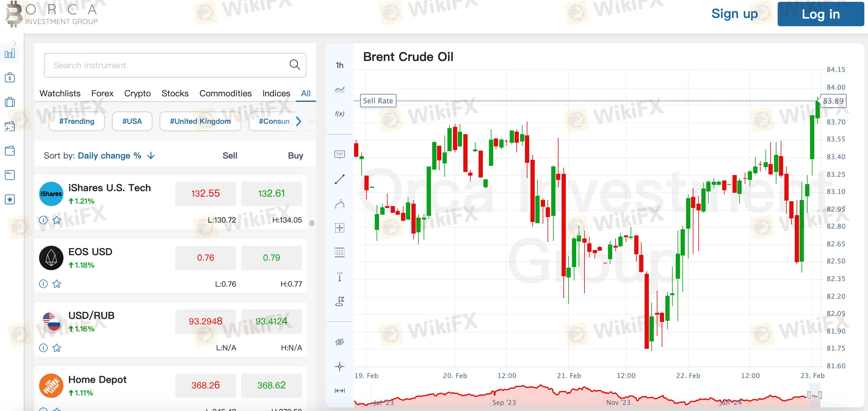Open the funds section via the dollar briefcase icon
The width and height of the screenshot is (868, 411).
click(x=10, y=77)
